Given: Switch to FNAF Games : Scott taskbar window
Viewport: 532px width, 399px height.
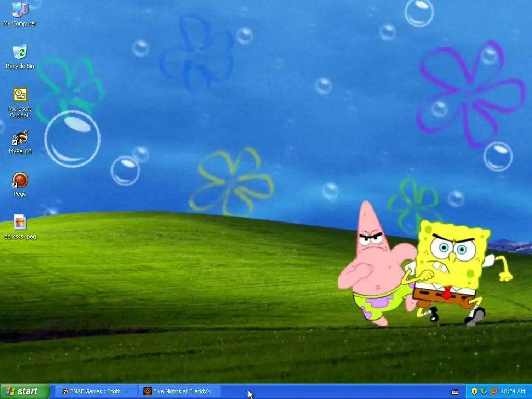Looking at the screenshot, I should (96, 391).
